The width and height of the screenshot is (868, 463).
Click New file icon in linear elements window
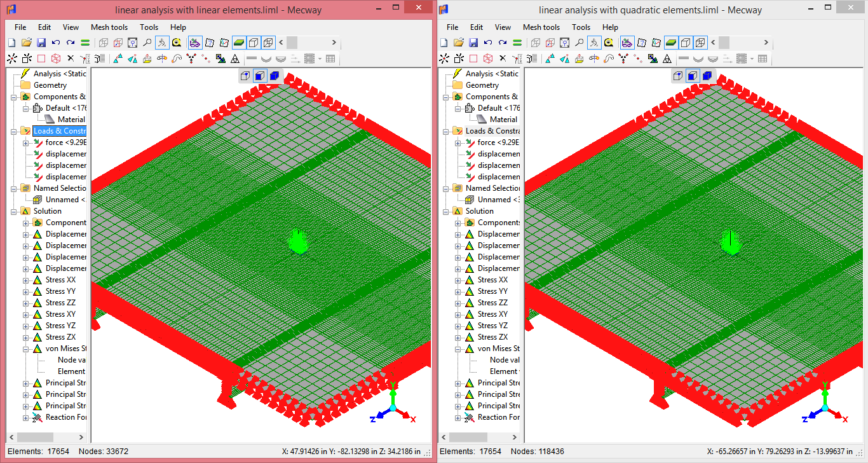11,43
